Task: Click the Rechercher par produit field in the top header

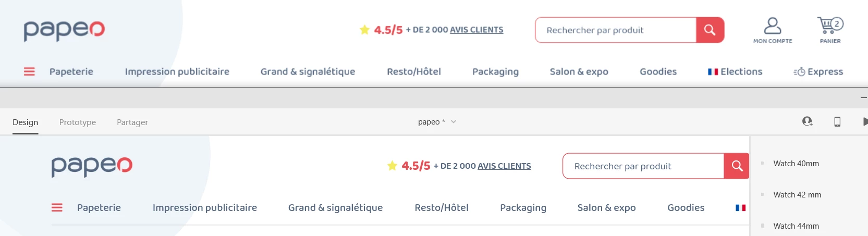Action: click(616, 30)
